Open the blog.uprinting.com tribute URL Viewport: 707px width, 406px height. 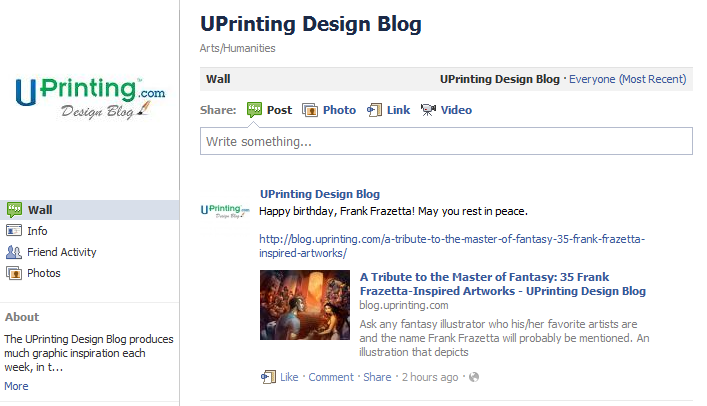452,246
